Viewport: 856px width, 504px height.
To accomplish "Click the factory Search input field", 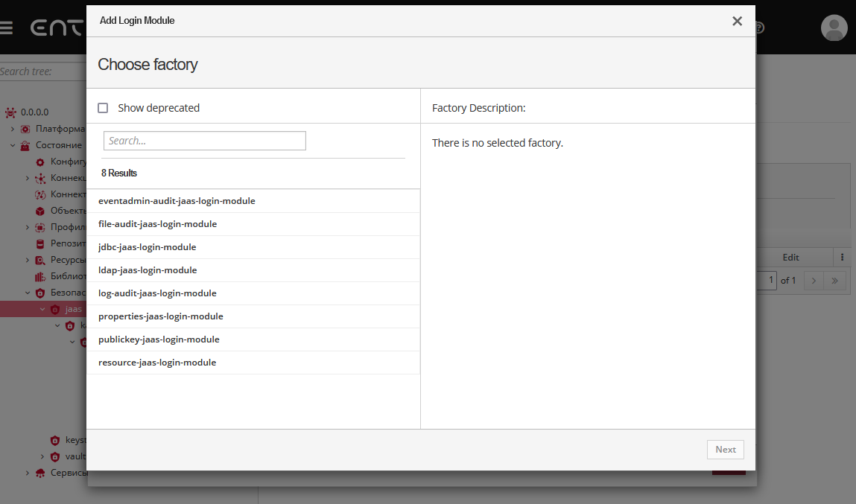I will coord(205,141).
